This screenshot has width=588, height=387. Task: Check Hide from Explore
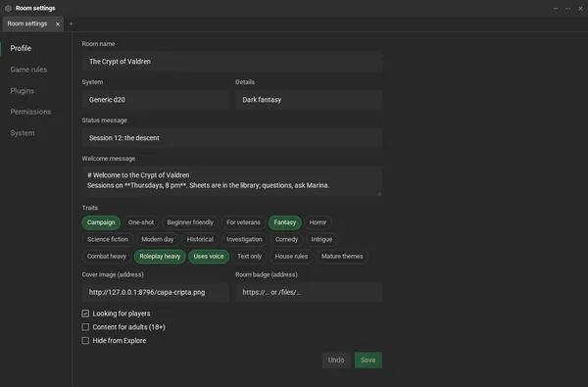[85, 341]
